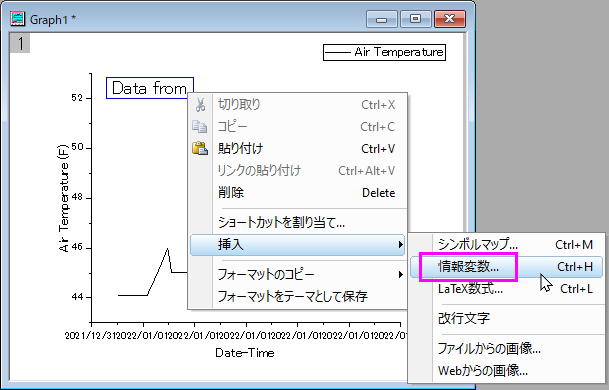Click the scissors icon beside 切り取り

pyautogui.click(x=200, y=105)
